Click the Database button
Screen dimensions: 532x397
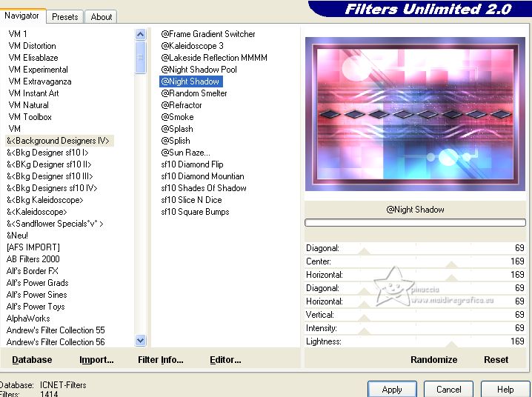click(x=32, y=360)
